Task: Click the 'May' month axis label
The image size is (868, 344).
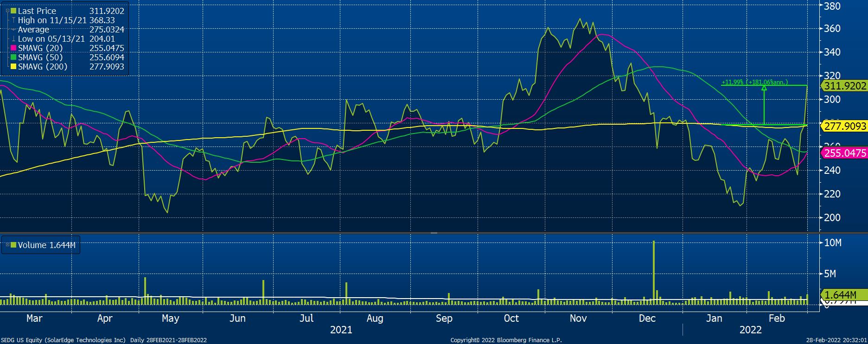Action: [x=171, y=318]
